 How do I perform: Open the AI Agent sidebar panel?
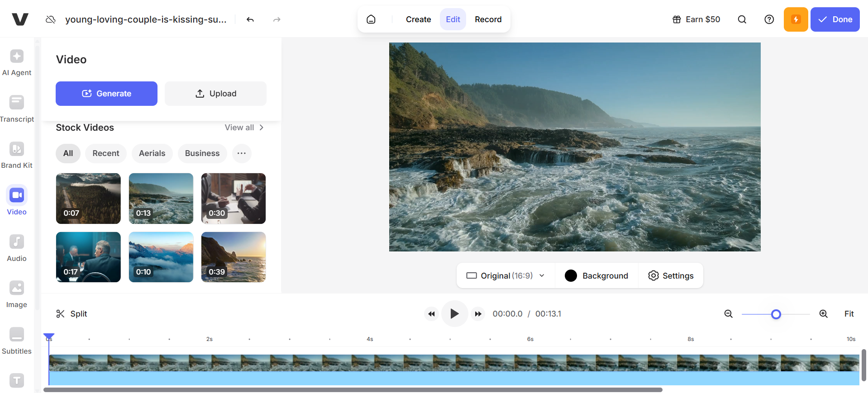pyautogui.click(x=17, y=62)
